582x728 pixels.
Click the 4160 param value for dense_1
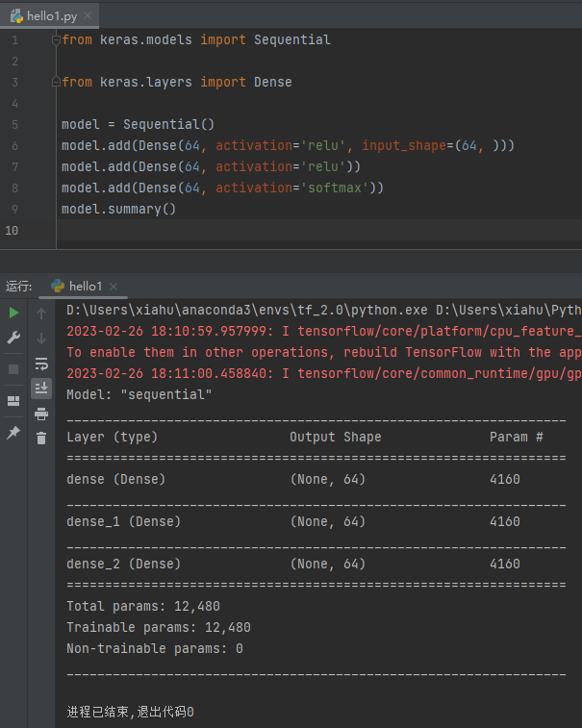click(505, 521)
